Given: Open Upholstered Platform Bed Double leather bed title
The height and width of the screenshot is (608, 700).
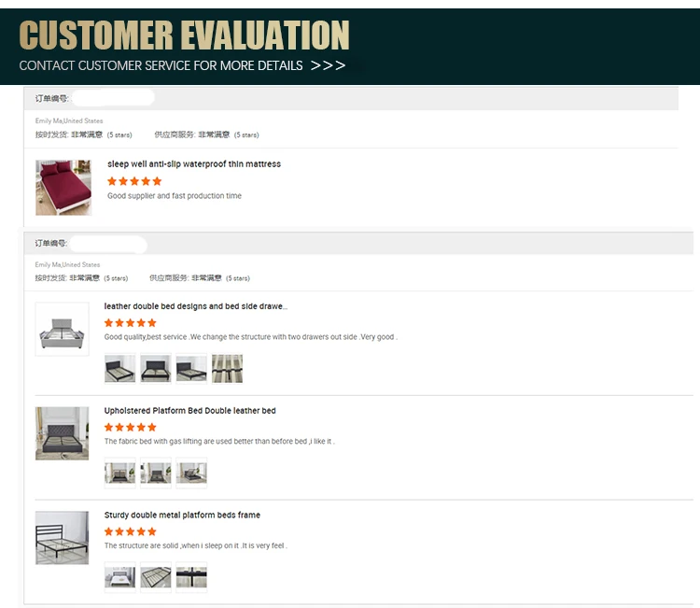Looking at the screenshot, I should (x=190, y=411).
